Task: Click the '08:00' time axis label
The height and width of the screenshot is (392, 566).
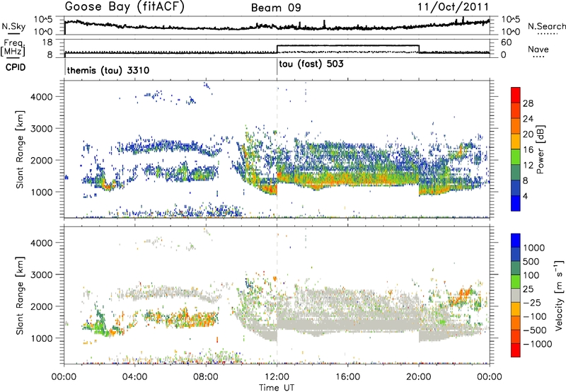Action: (x=206, y=377)
